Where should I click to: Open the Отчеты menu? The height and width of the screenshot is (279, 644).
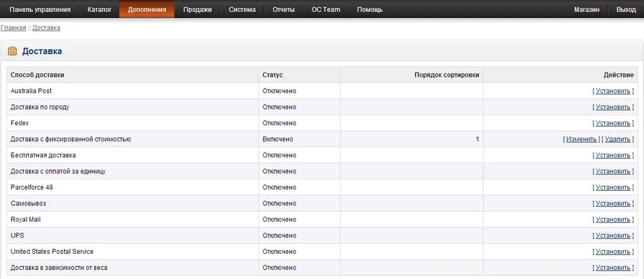(284, 9)
